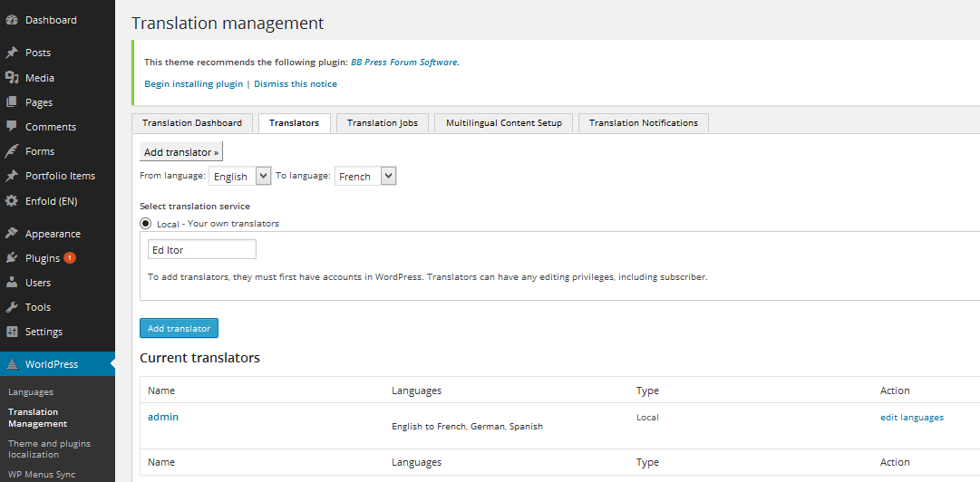Click the Tools wrench icon
The width and height of the screenshot is (980, 482).
[x=11, y=307]
